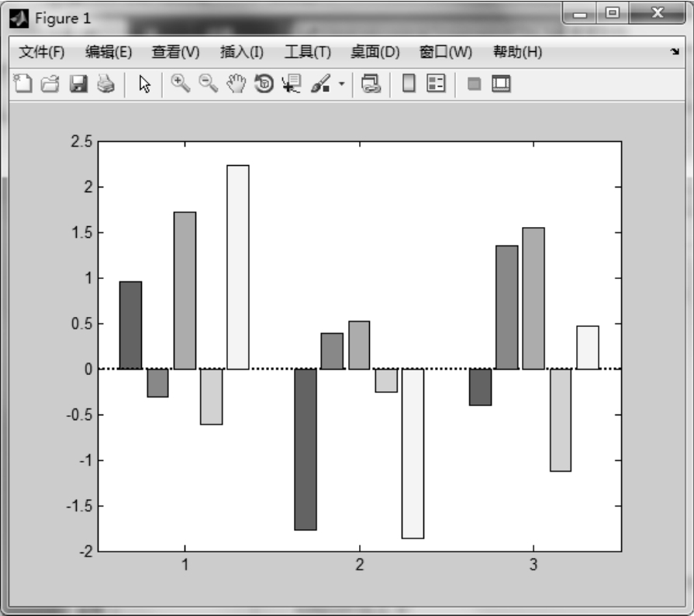Click the x-axis tick label 3
This screenshot has width=694, height=616.
[x=533, y=565]
